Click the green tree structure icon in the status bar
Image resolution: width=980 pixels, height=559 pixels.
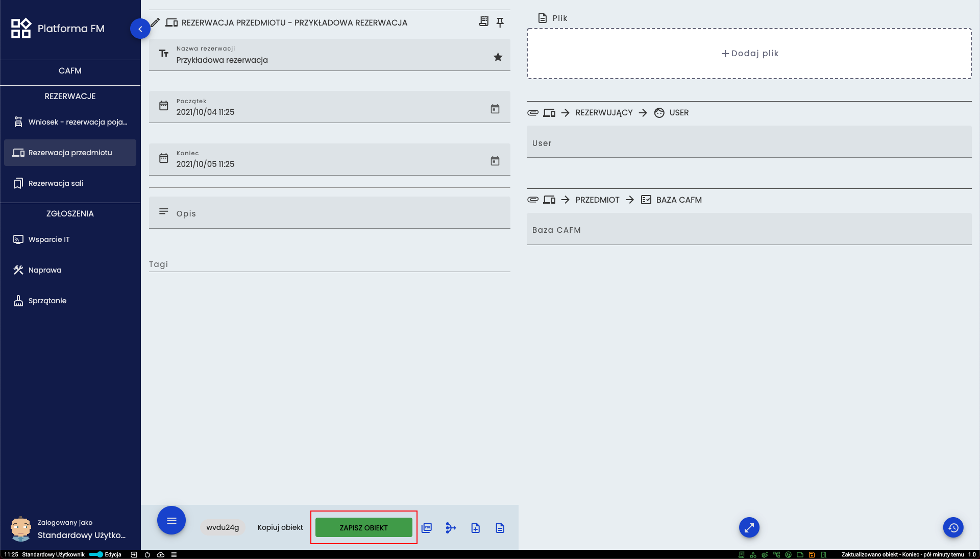[777, 554]
